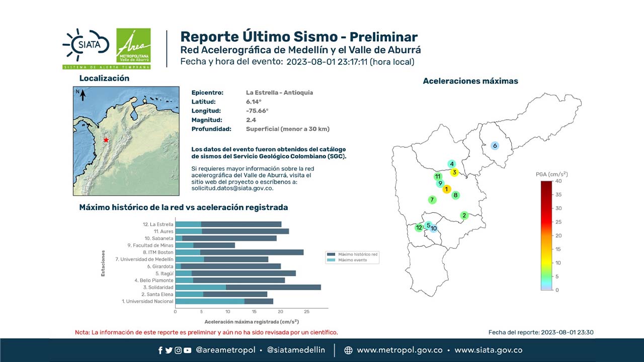Click the @siatamedellin handle
Screen dimensions: 644x362
click(296, 350)
